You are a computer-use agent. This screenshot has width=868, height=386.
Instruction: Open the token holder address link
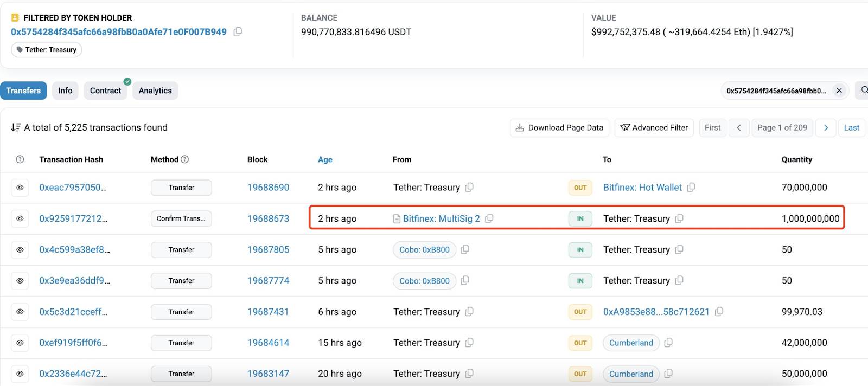pos(119,32)
